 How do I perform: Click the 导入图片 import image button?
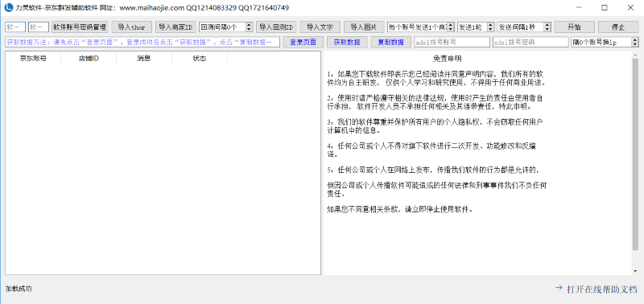364,27
